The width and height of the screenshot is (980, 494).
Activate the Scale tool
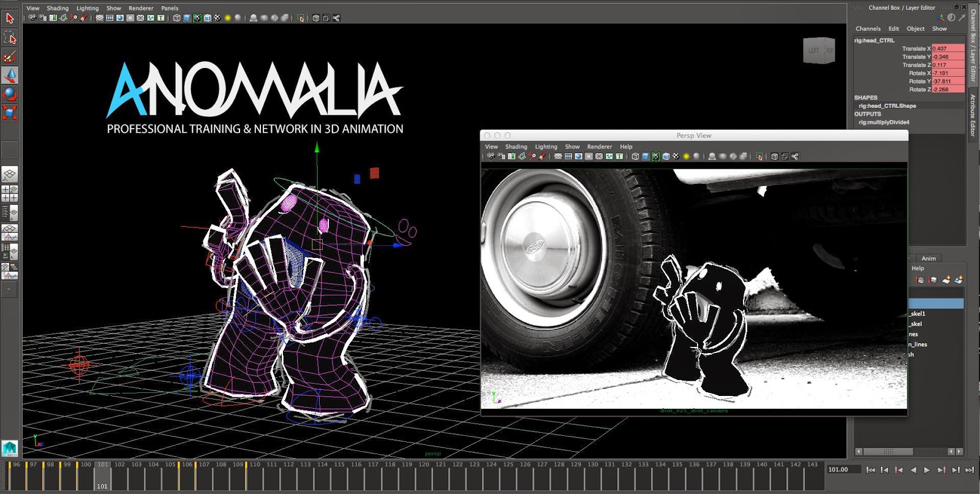tap(10, 112)
